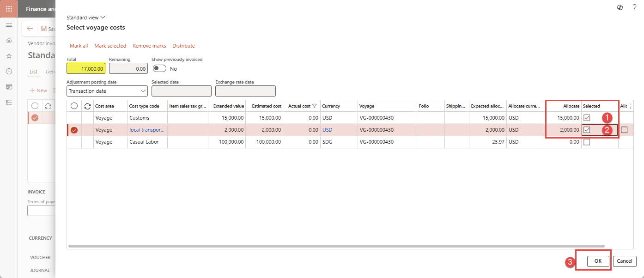Click the Home icon in left sidebar
The width and height of the screenshot is (644, 278).
[9, 40]
